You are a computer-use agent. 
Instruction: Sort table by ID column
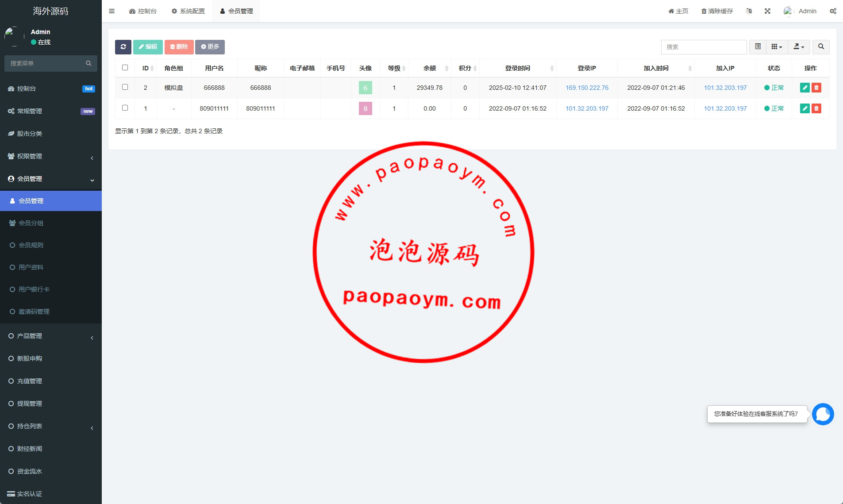point(146,68)
